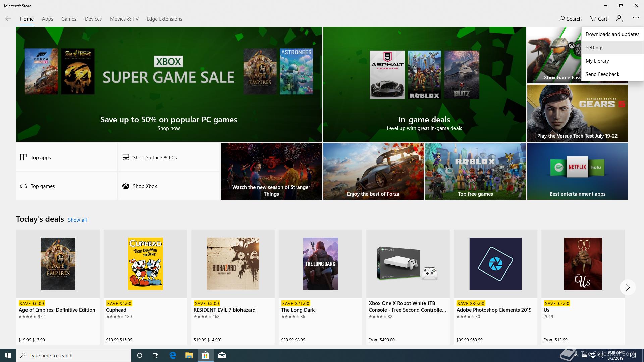Open Mail app from taskbar
644x362 pixels.
[x=222, y=355]
